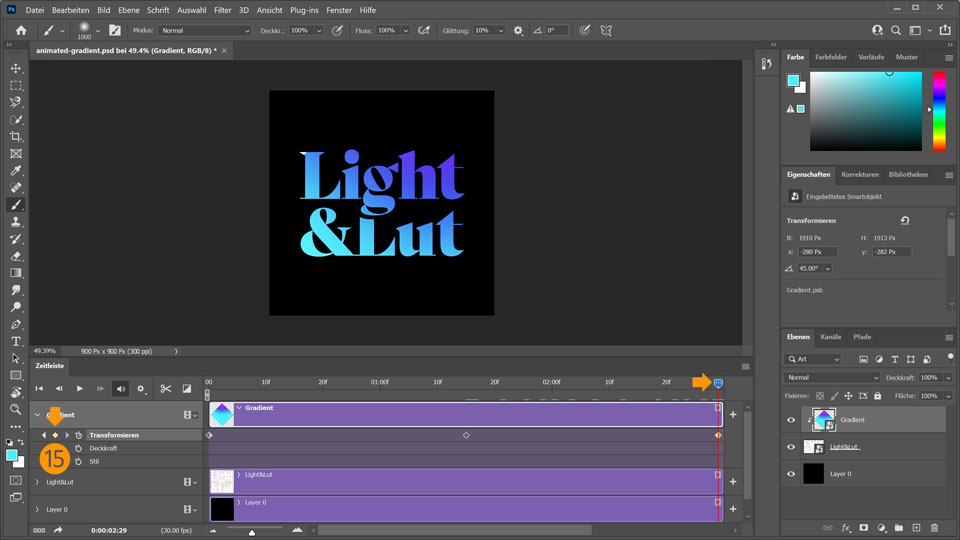This screenshot has height=540, width=960.
Task: Play the timeline animation
Action: [80, 388]
